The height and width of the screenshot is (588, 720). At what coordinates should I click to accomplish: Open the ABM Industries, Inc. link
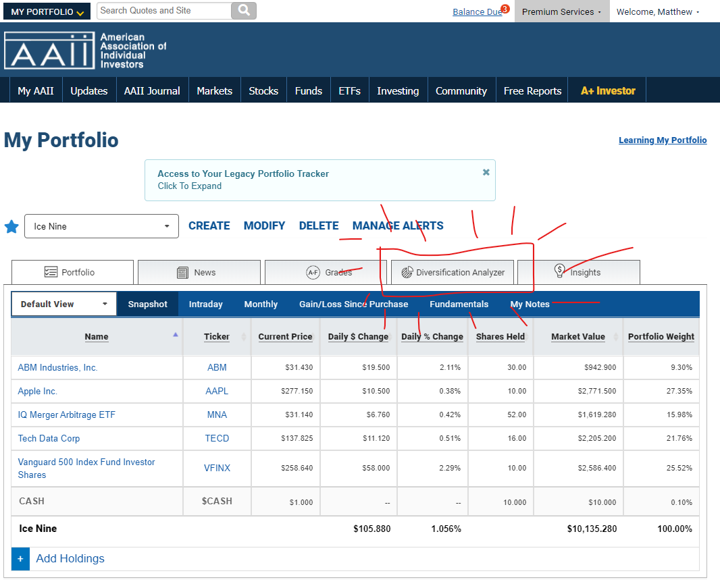tap(57, 368)
